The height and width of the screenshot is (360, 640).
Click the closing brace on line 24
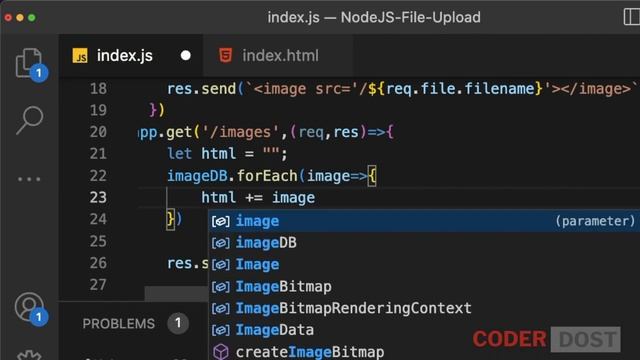click(x=170, y=220)
